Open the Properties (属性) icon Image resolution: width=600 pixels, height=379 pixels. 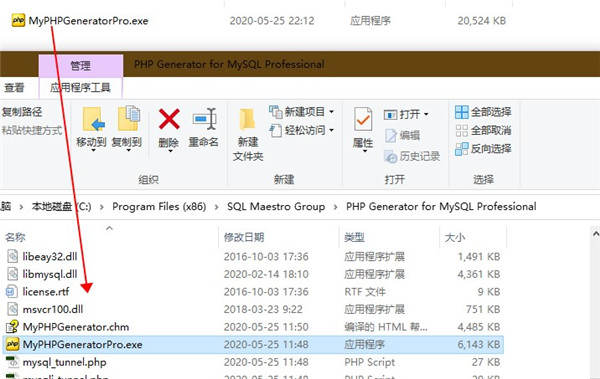coord(363,119)
